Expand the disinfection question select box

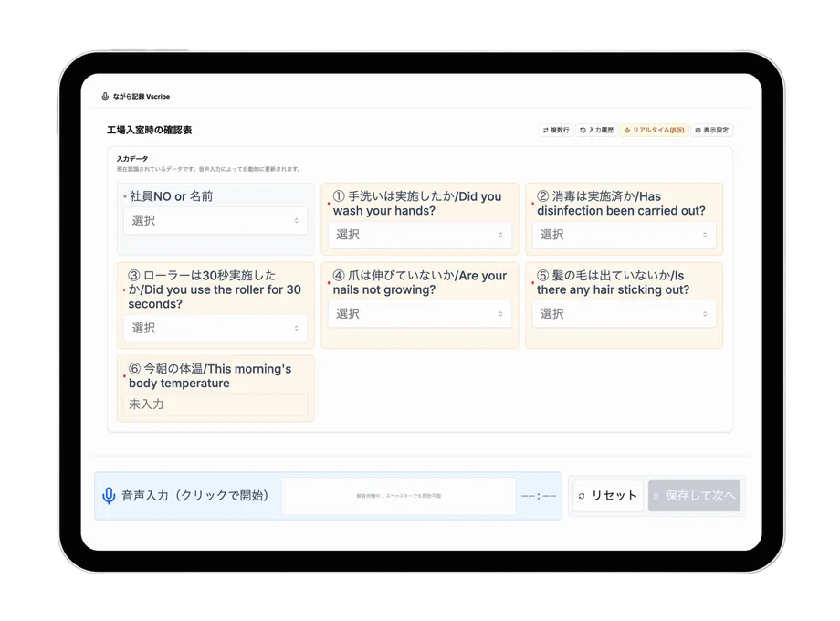(x=624, y=235)
